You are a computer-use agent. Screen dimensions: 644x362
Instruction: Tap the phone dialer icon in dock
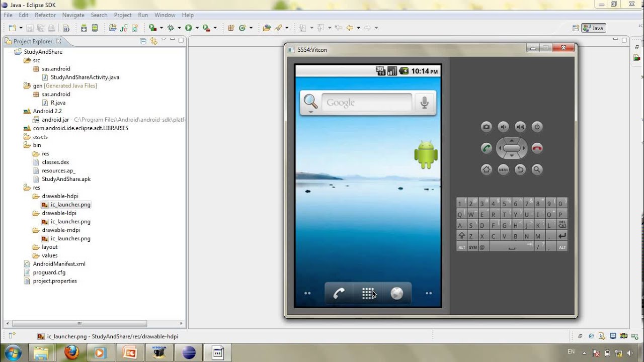pos(339,294)
